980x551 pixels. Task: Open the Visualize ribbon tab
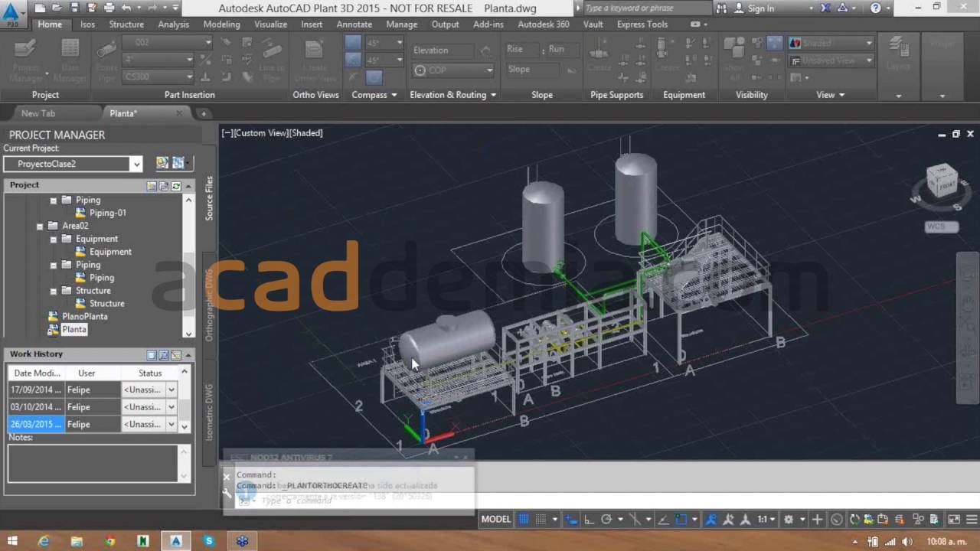pyautogui.click(x=270, y=24)
